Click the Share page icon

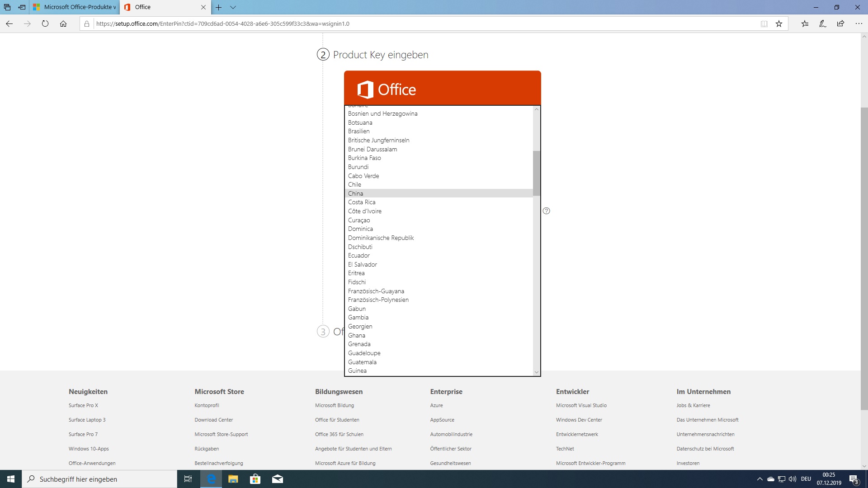[x=840, y=24]
